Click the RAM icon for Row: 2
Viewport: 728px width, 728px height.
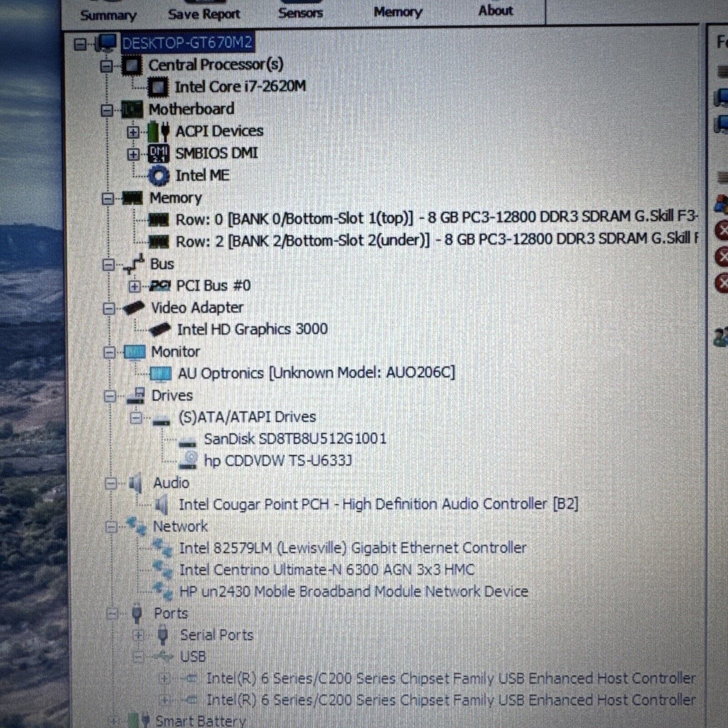(x=159, y=242)
